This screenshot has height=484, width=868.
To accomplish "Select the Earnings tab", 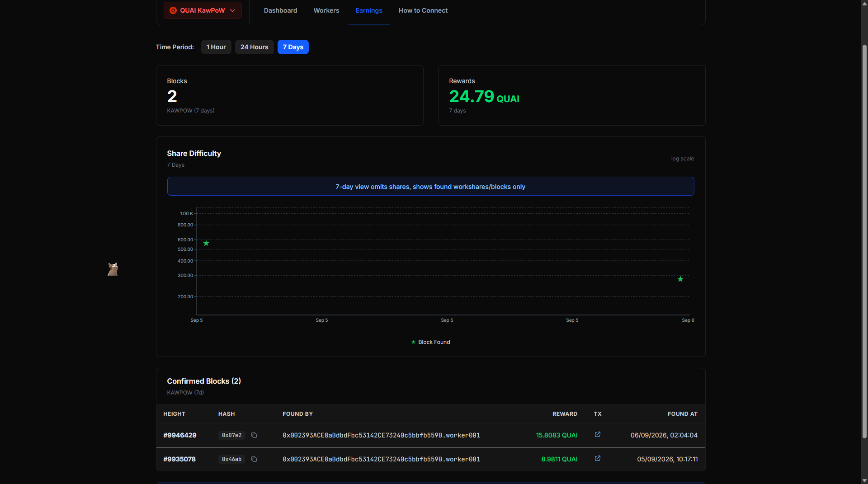I will (368, 10).
